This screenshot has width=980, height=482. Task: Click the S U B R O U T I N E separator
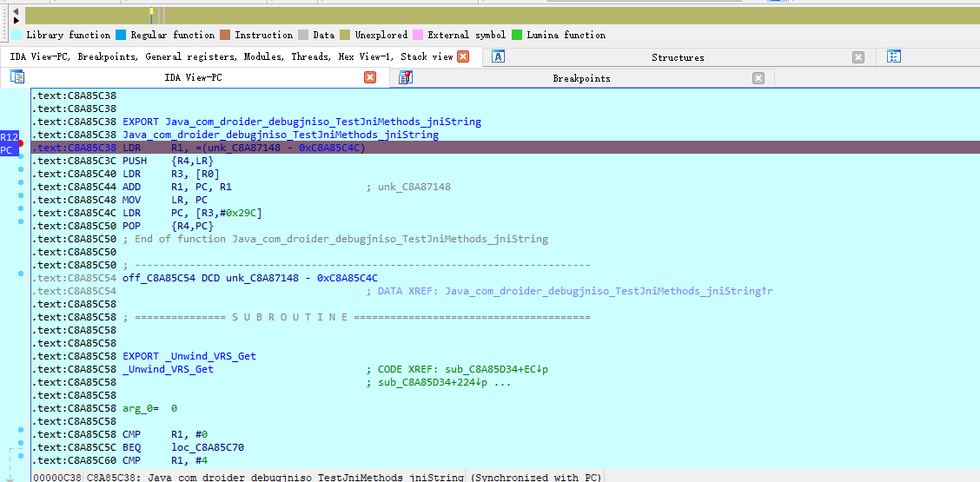(x=356, y=318)
